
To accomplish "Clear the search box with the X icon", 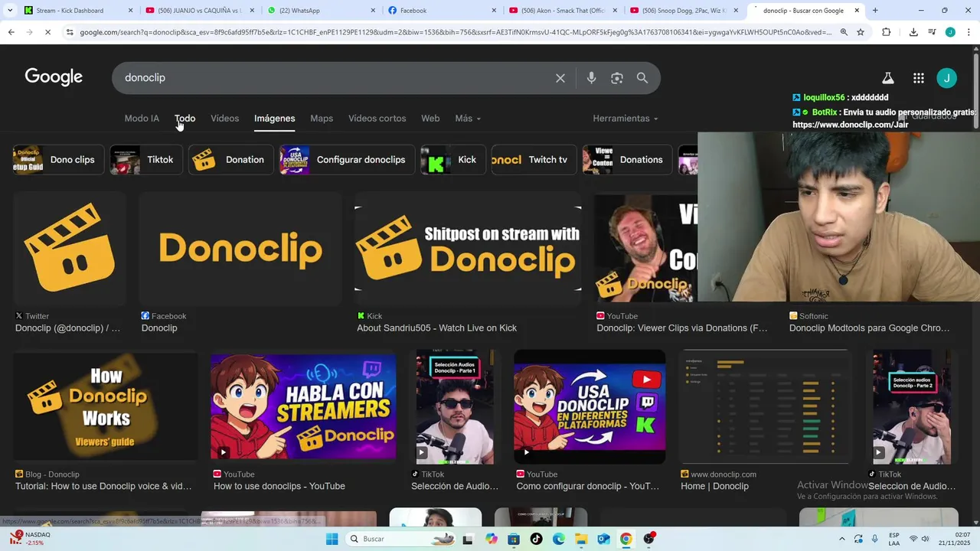I will (x=560, y=78).
